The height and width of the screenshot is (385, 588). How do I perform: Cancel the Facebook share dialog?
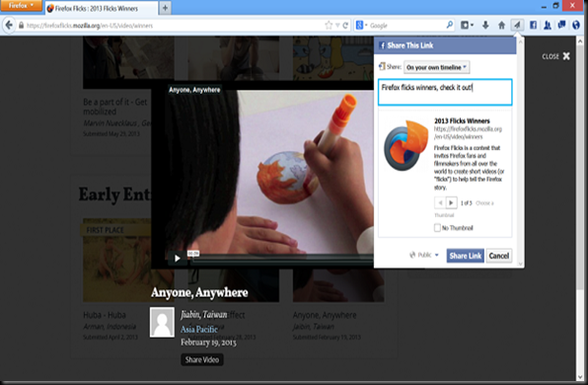[499, 256]
